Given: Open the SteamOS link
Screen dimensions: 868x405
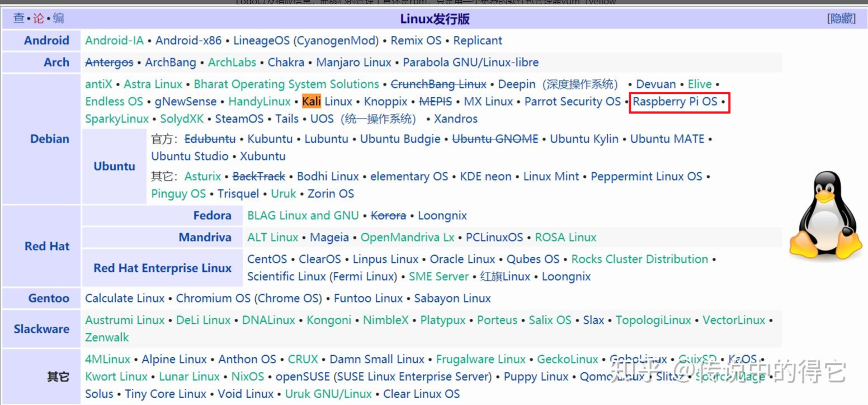Looking at the screenshot, I should (x=239, y=119).
